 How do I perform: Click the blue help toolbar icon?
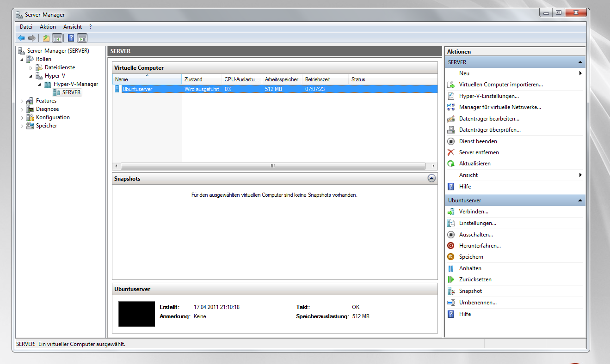(x=71, y=38)
